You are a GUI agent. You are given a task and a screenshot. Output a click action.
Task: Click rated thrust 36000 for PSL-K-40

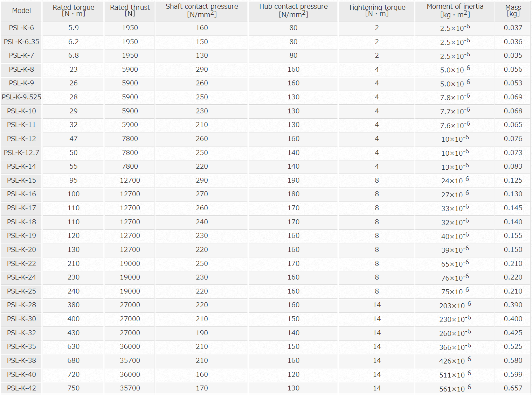[130, 375]
